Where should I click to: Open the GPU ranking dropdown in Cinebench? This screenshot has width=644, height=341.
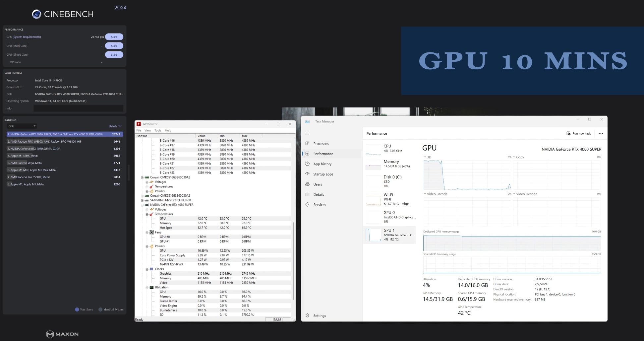tap(22, 126)
